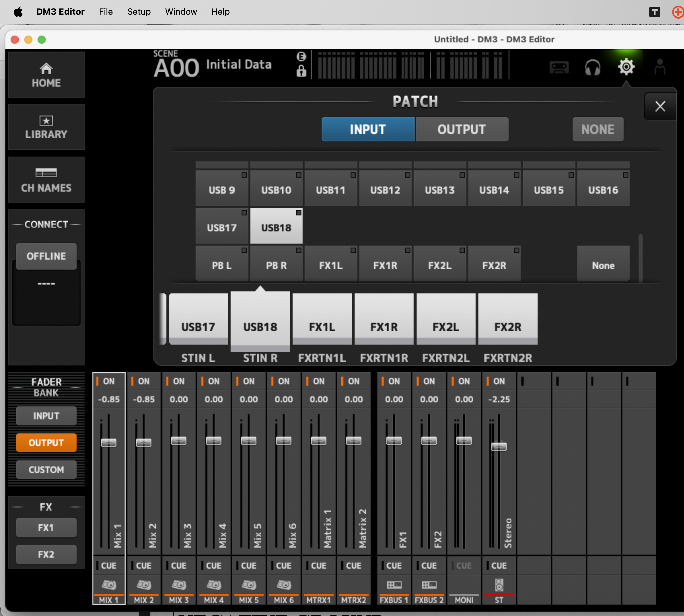
Task: Close the PATCH window with X
Action: tap(660, 106)
